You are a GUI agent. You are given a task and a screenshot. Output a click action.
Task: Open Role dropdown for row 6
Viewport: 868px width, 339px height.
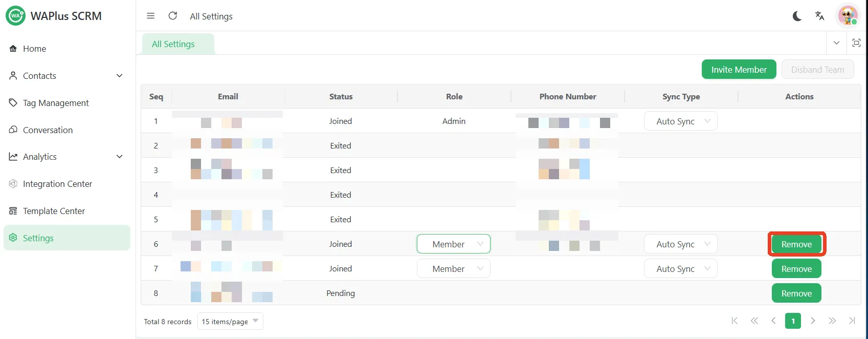453,244
